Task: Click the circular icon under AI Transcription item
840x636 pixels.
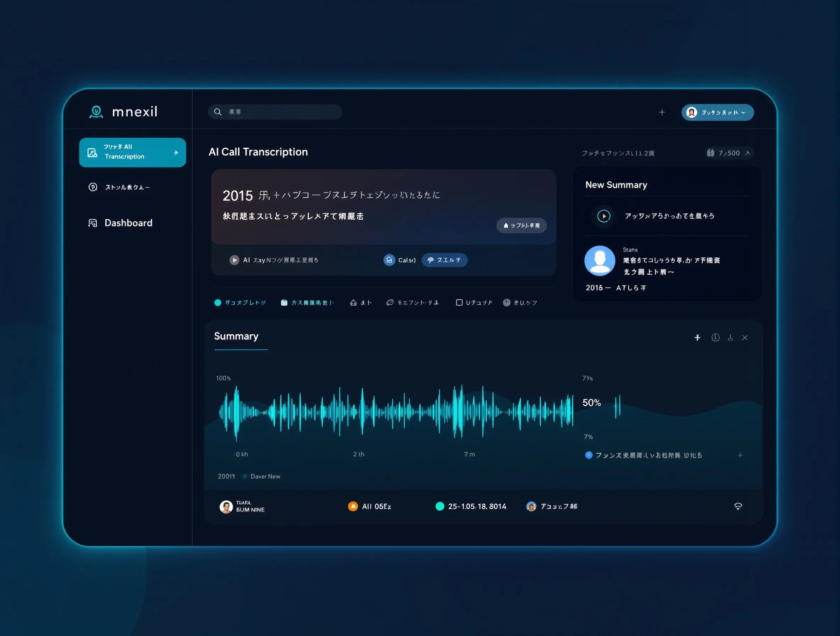Action: coord(93,187)
